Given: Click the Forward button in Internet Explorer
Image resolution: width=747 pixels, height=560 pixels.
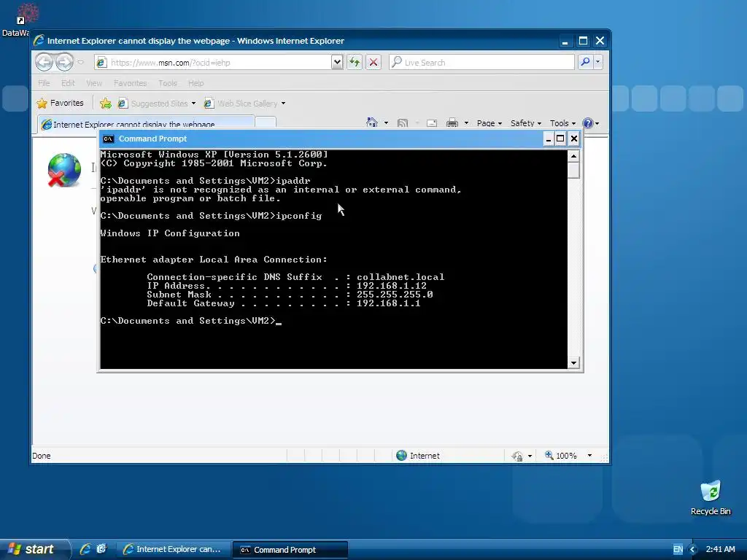Looking at the screenshot, I should 64,62.
